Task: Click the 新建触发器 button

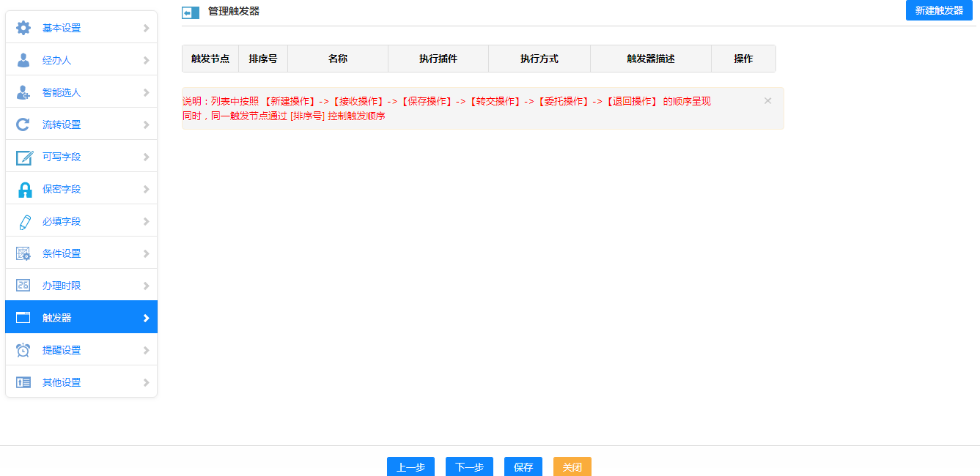Action: (939, 10)
